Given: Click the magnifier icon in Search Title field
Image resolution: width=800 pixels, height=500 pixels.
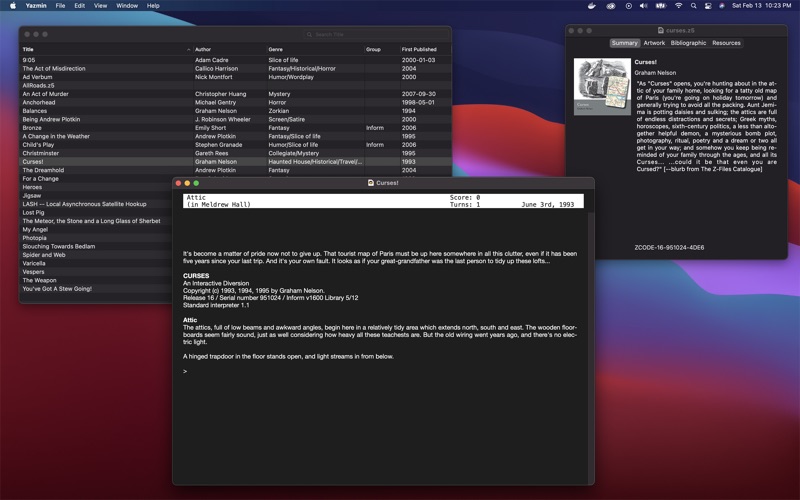Looking at the screenshot, I should coord(309,34).
